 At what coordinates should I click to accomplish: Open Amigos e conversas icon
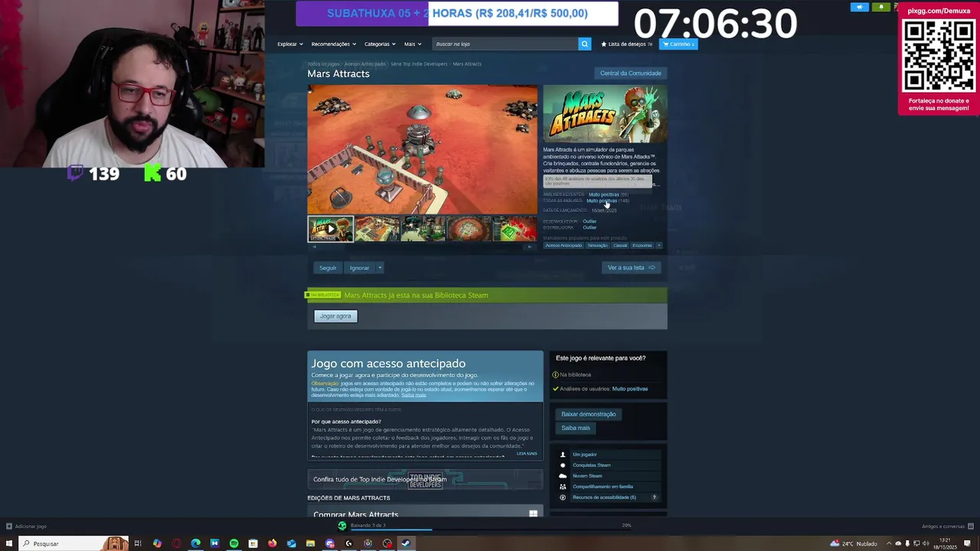(x=971, y=526)
